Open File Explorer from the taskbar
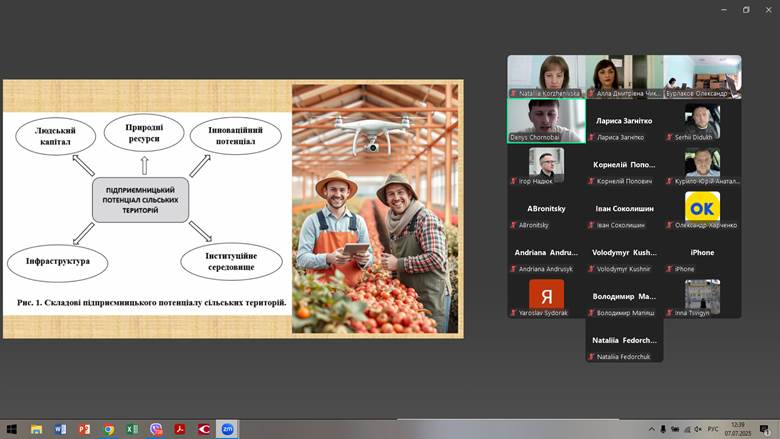Image resolution: width=780 pixels, height=439 pixels. [x=36, y=429]
